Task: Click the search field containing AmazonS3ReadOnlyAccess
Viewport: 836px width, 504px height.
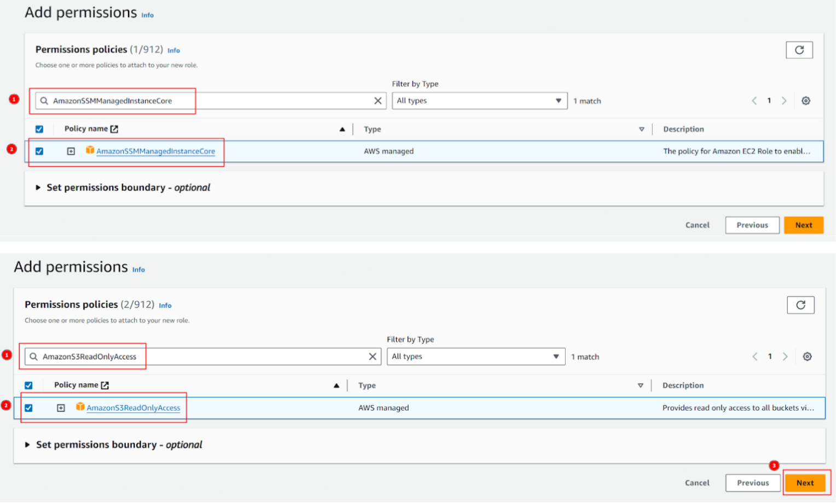Action: (203, 356)
